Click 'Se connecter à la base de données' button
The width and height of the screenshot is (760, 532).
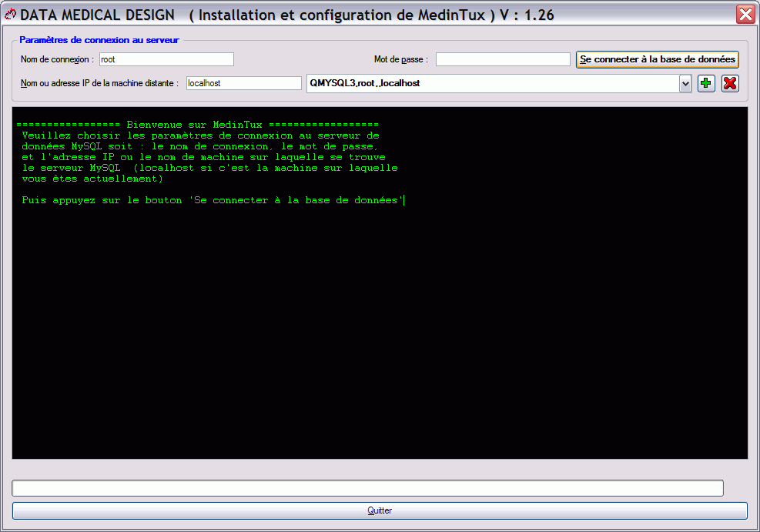658,59
